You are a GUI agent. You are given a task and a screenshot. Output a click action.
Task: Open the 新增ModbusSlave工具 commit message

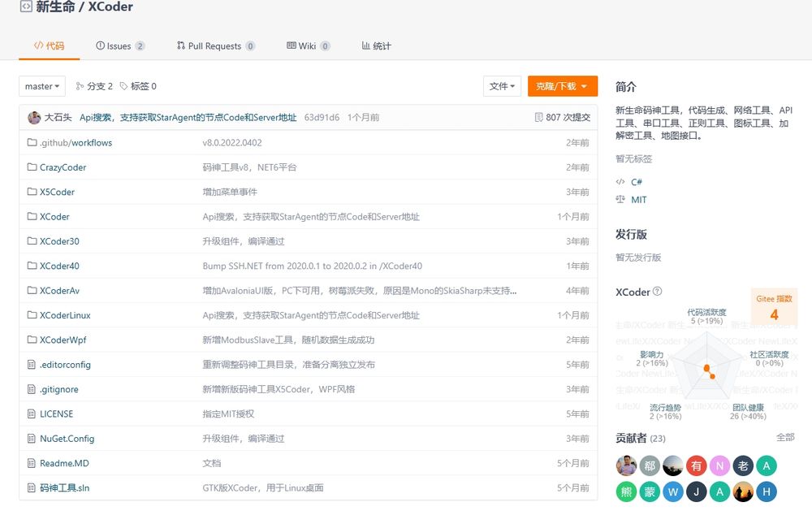click(x=288, y=340)
